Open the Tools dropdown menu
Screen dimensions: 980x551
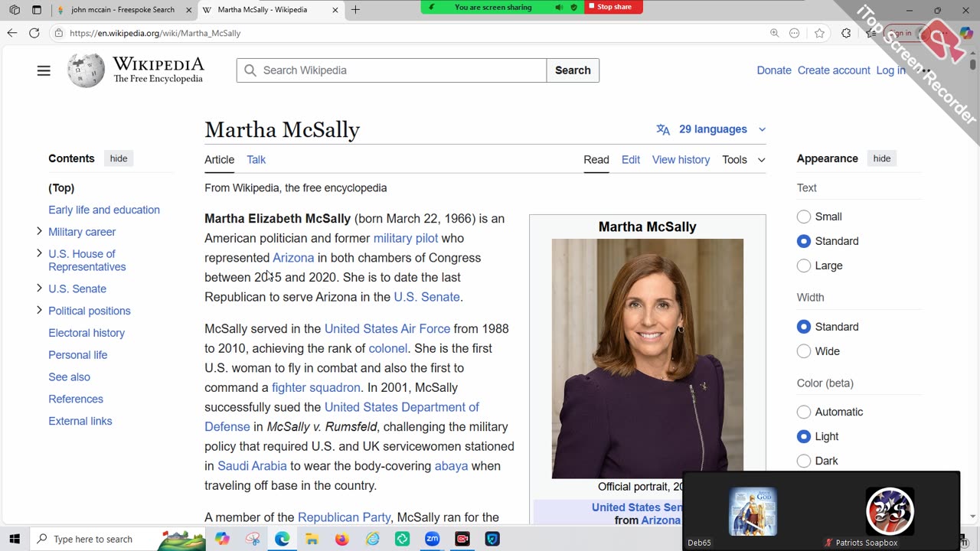[743, 160]
